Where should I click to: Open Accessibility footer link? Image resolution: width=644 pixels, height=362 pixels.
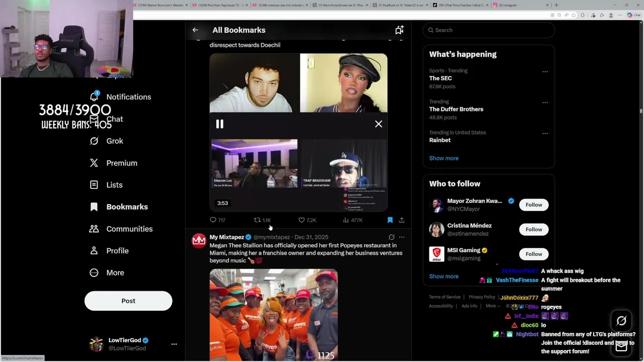[x=441, y=306]
